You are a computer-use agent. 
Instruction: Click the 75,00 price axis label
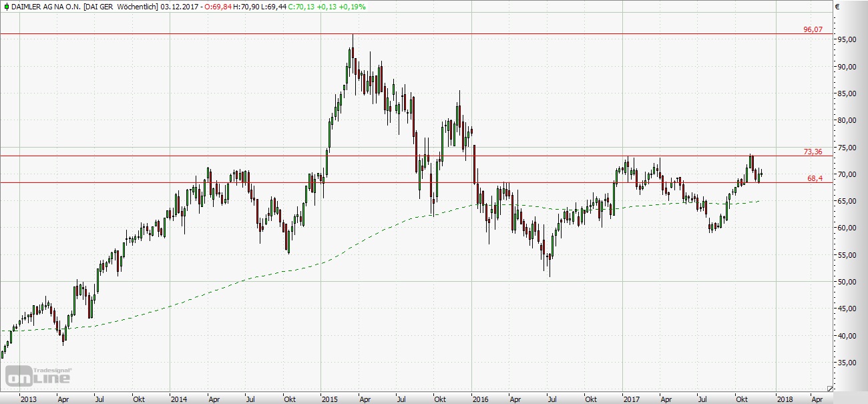click(846, 148)
